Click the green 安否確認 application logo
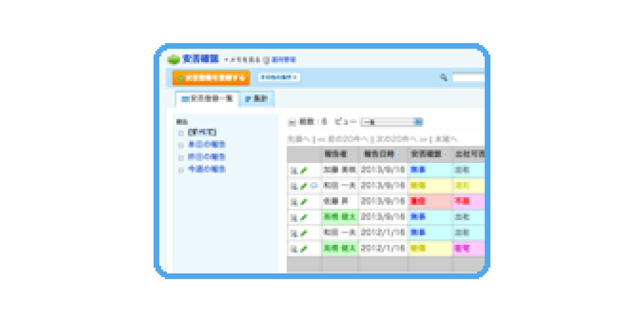Screen dimensions: 644x322 [x=174, y=59]
